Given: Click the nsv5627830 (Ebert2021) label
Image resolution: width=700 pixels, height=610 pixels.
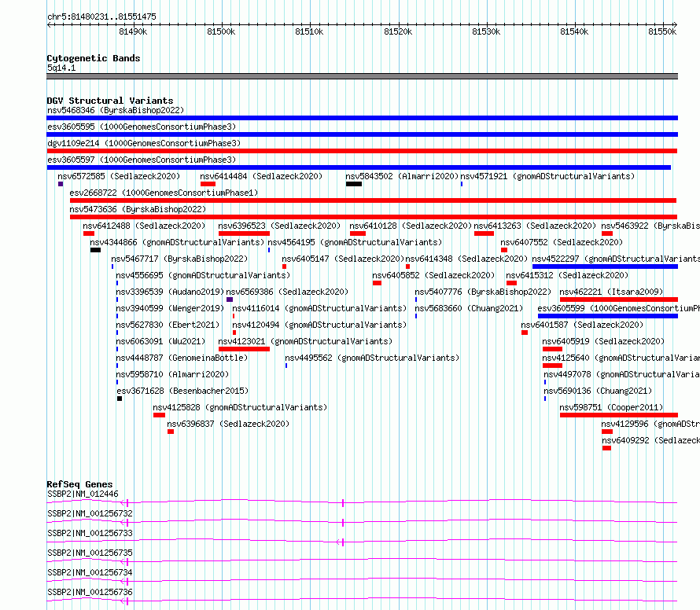Looking at the screenshot, I should pos(168,325).
